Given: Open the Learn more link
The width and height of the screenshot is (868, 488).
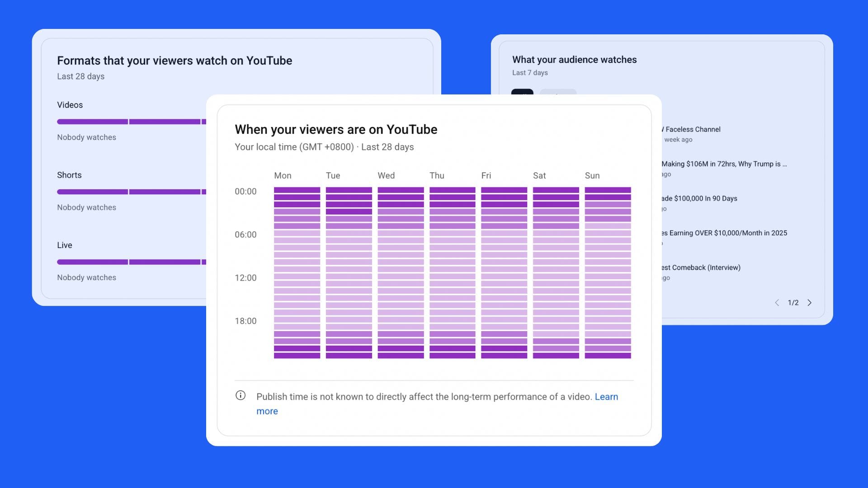Looking at the screenshot, I should [606, 397].
